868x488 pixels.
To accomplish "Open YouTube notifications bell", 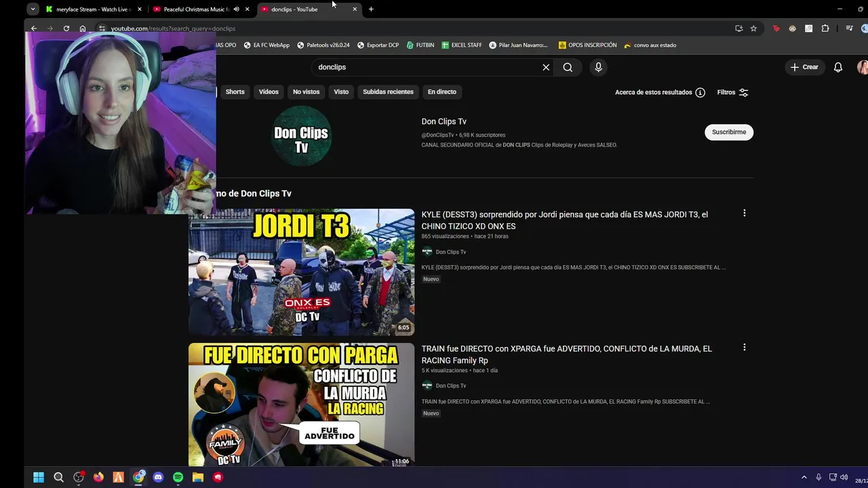I will pyautogui.click(x=838, y=67).
